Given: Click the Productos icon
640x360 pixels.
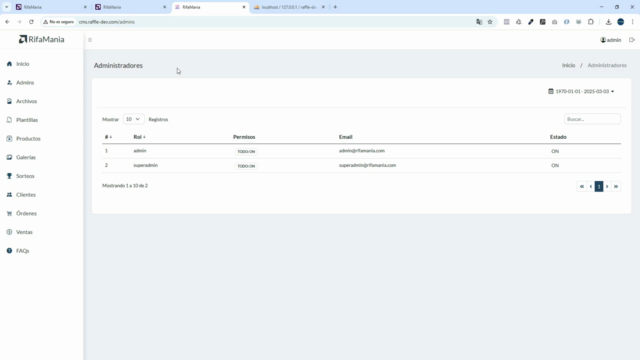Looking at the screenshot, I should tap(9, 139).
